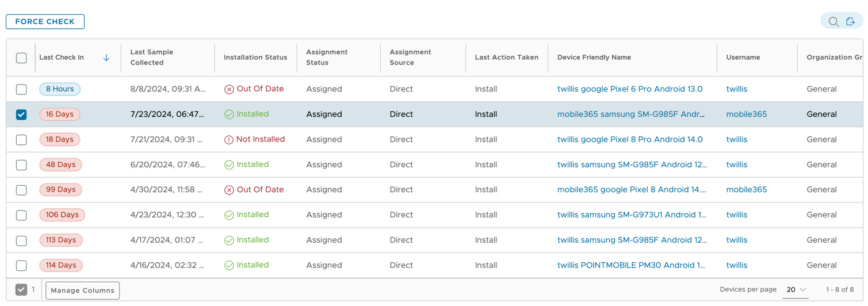This screenshot has width=868, height=306.
Task: Click the Installed checkmark icon in the 48 Days row
Action: click(229, 165)
